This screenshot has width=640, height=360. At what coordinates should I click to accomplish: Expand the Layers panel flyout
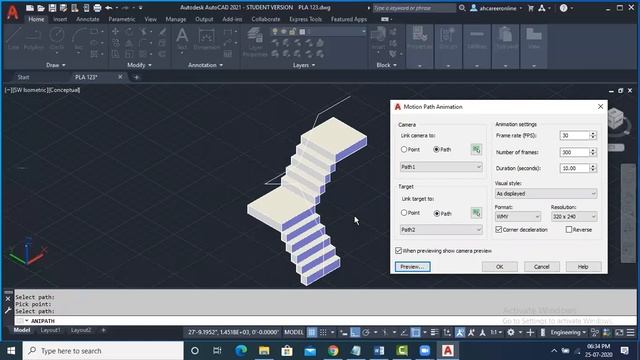tap(304, 65)
